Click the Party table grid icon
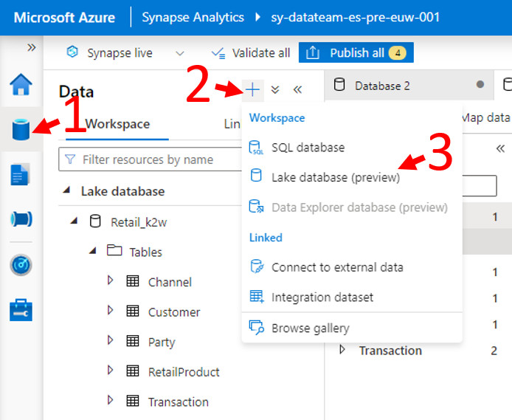512x420 pixels. coord(133,341)
